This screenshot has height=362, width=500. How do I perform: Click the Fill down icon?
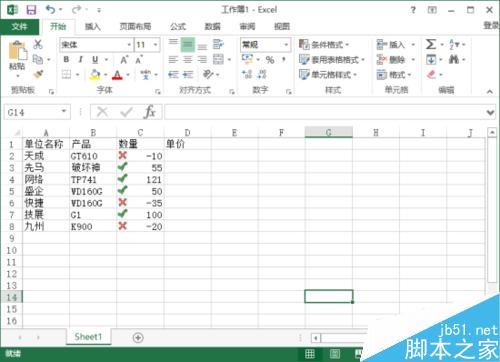coord(431,60)
